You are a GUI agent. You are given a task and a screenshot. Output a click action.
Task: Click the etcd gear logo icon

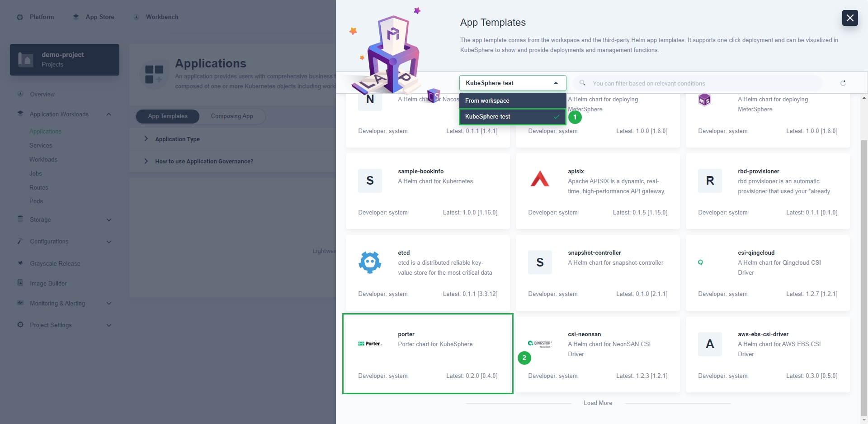click(370, 262)
